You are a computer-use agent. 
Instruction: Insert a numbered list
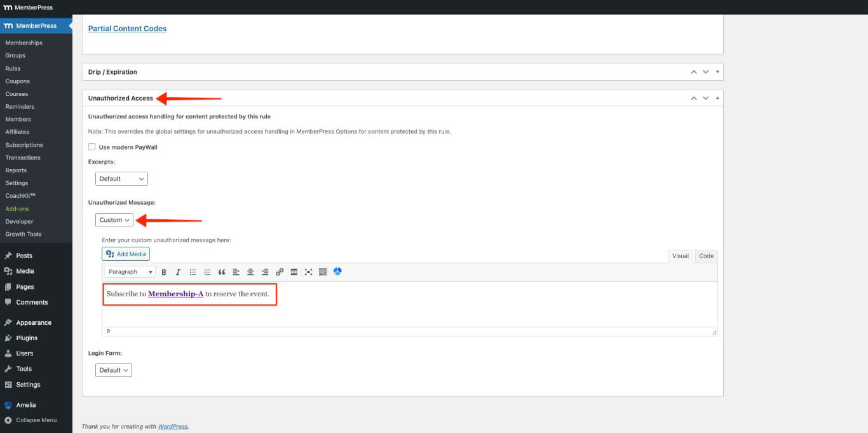(x=207, y=272)
